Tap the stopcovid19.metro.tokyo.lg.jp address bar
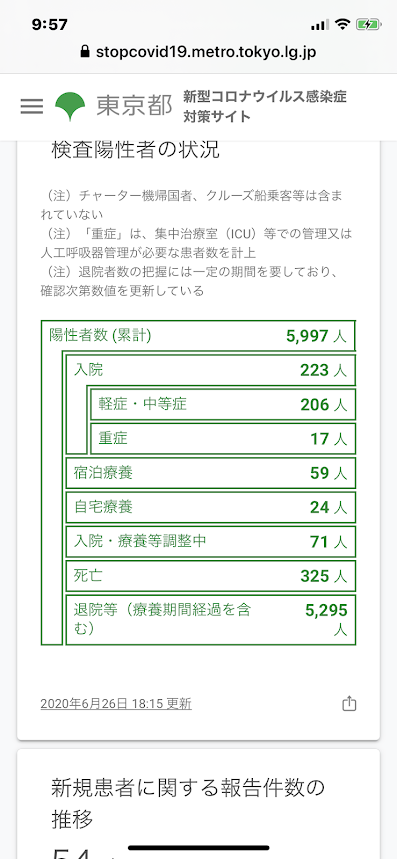 tap(198, 52)
